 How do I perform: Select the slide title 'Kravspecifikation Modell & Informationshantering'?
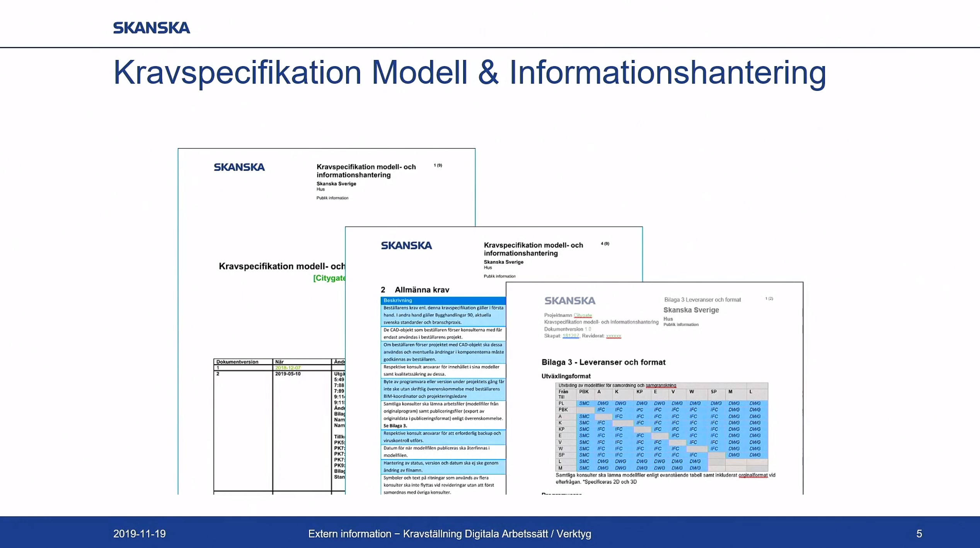pyautogui.click(x=470, y=73)
